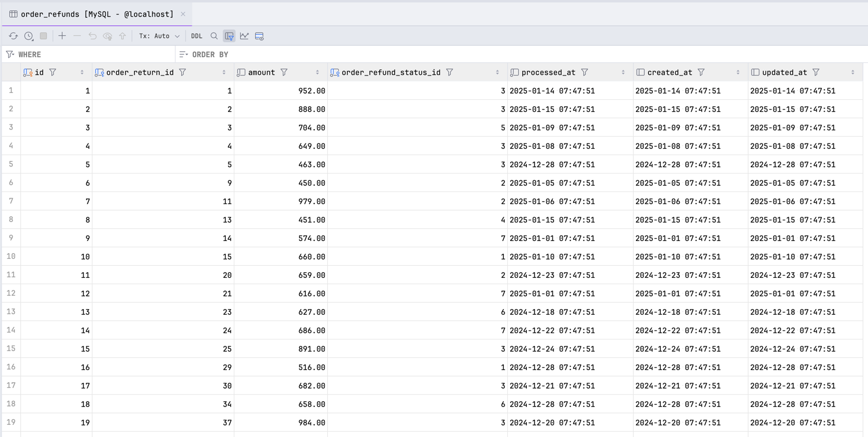Click the order_refund_status_id column header
Image resolution: width=868 pixels, height=437 pixels.
click(391, 72)
